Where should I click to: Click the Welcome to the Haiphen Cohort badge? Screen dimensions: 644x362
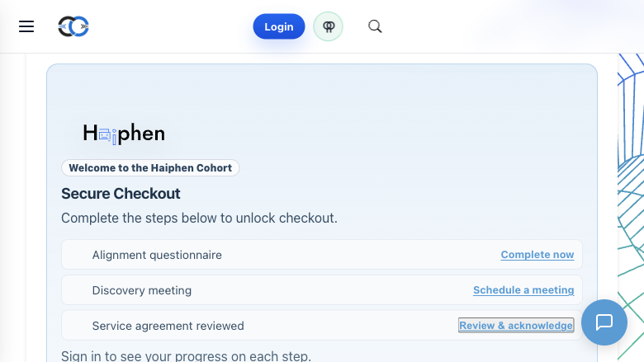(150, 168)
